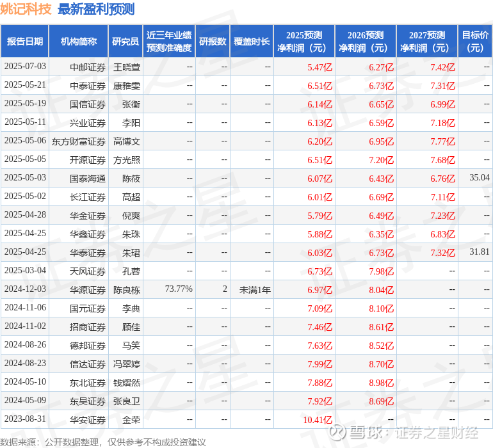Click 未满1年 coverage cell
This screenshot has height=448, width=493.
coord(255,289)
